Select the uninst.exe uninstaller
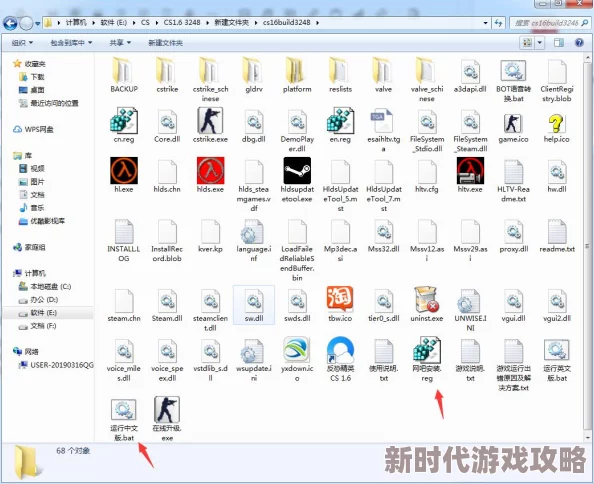 pos(427,304)
